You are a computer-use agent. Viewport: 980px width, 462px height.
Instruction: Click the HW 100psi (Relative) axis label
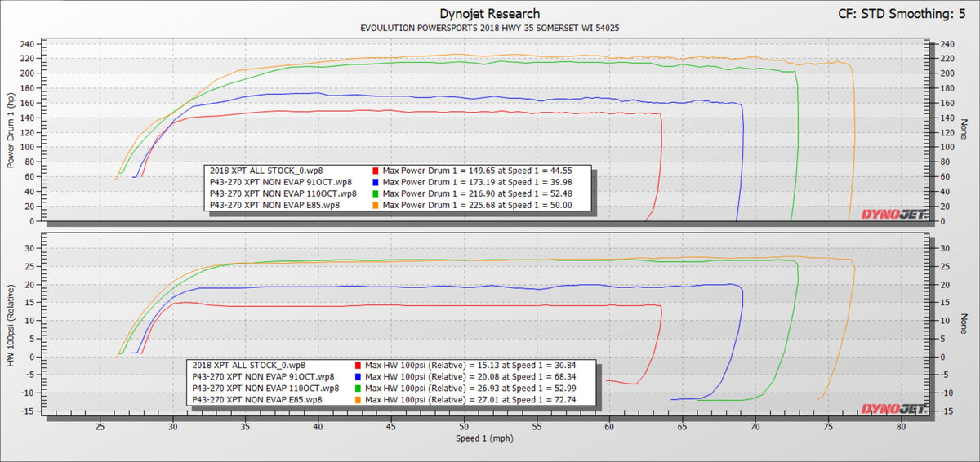pos(11,324)
